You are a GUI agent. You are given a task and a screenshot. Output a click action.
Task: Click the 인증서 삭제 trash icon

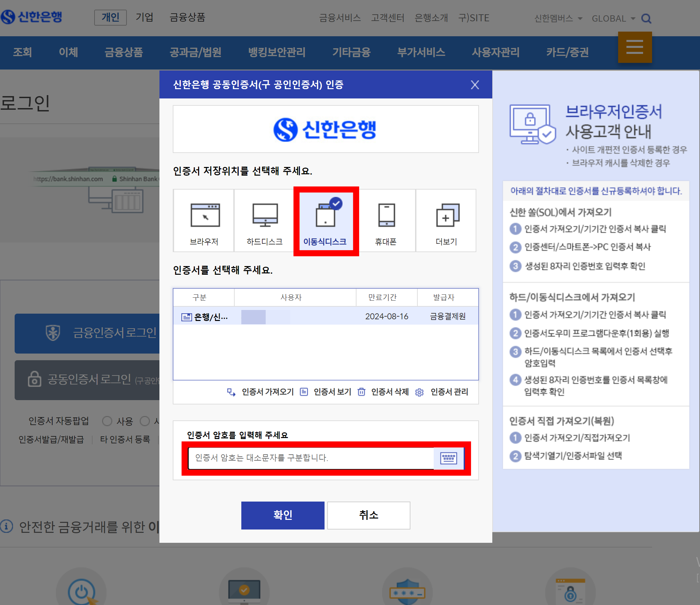[x=361, y=392]
